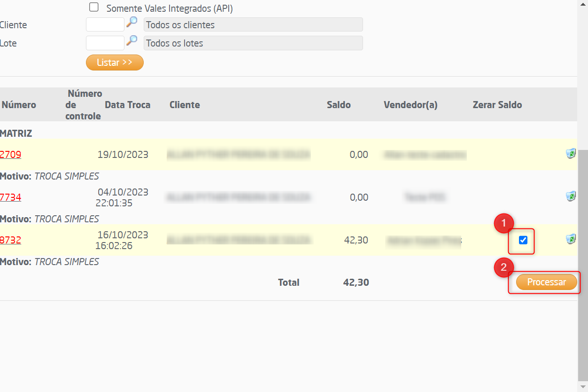Open the Cliente search magnifier

pos(132,22)
